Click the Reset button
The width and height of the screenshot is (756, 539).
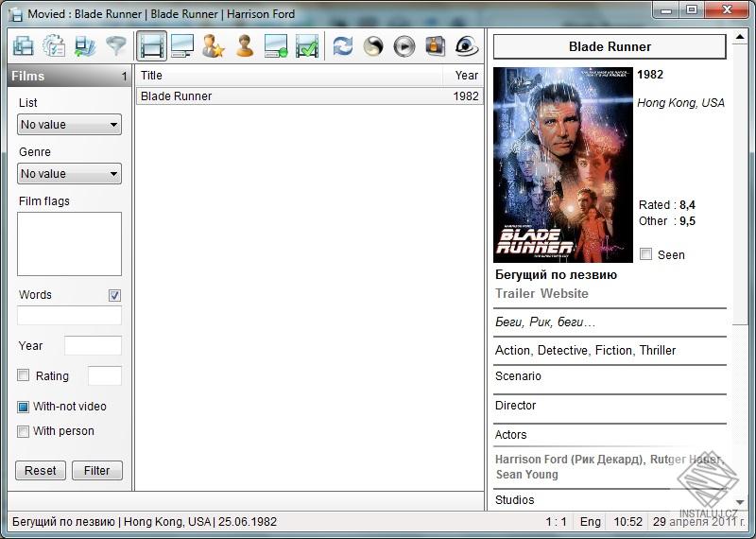click(41, 471)
